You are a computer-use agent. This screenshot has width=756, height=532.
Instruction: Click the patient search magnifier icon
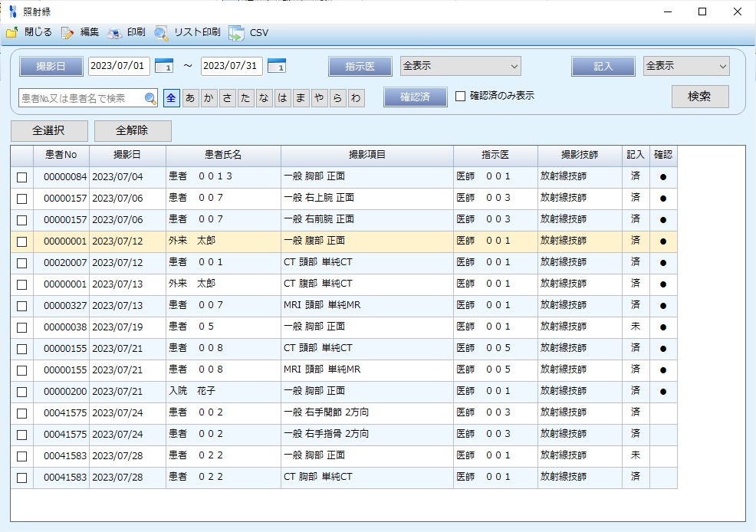[x=150, y=98]
